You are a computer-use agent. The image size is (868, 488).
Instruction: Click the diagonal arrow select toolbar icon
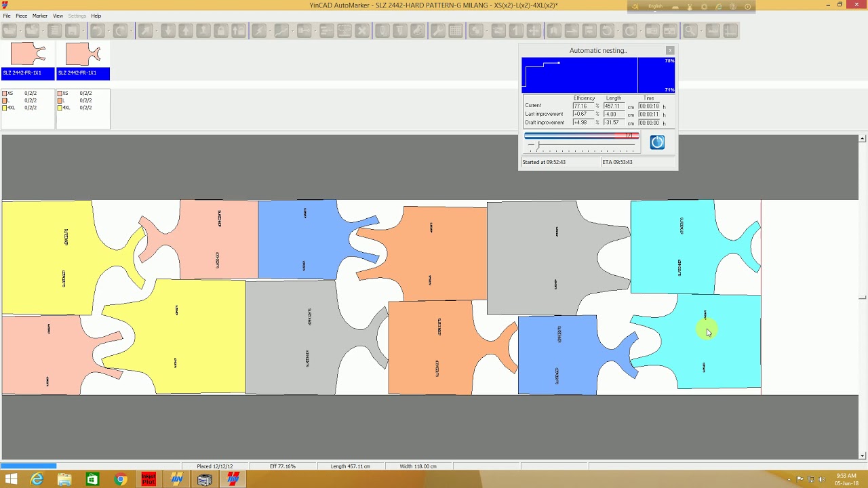(146, 30)
